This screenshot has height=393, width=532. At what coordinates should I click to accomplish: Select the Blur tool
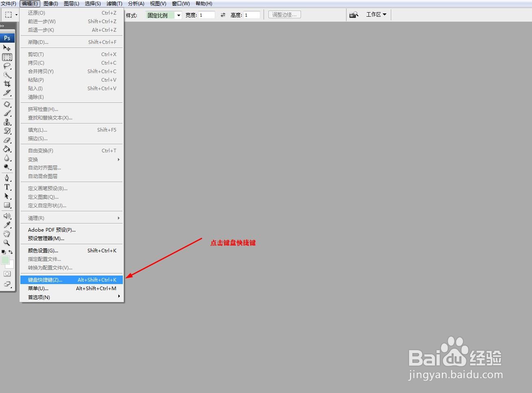click(x=7, y=158)
